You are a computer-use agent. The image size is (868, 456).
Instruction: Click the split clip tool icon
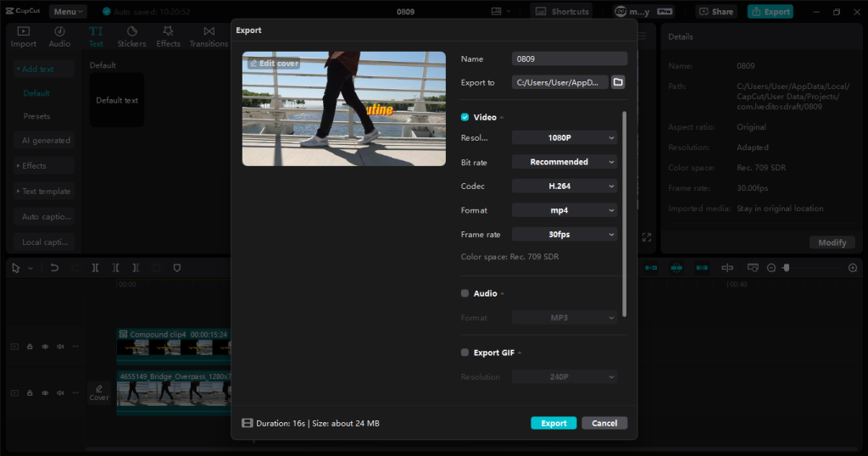(96, 268)
